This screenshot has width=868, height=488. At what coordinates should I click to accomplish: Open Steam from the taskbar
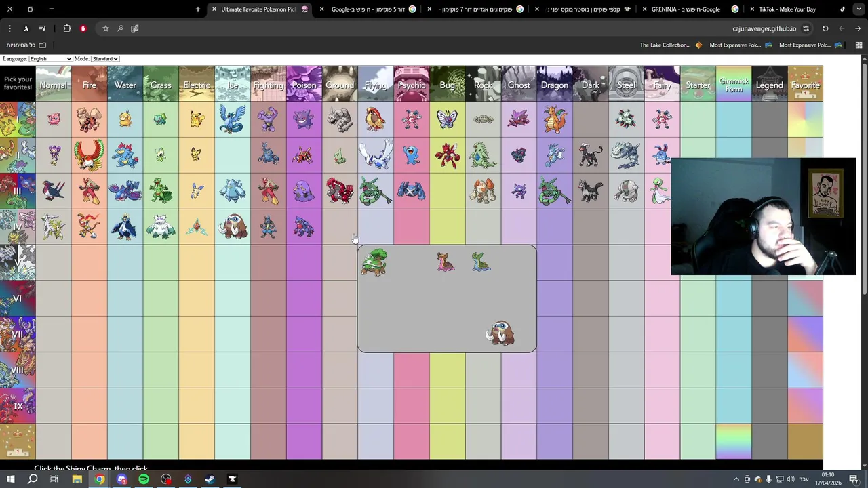tap(210, 479)
